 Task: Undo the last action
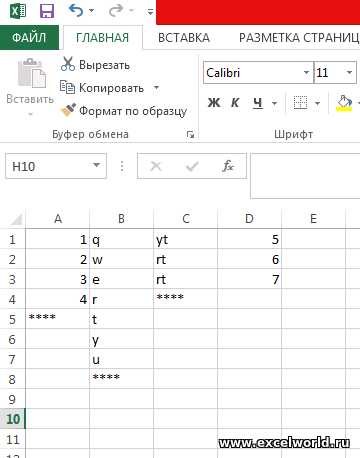click(76, 11)
